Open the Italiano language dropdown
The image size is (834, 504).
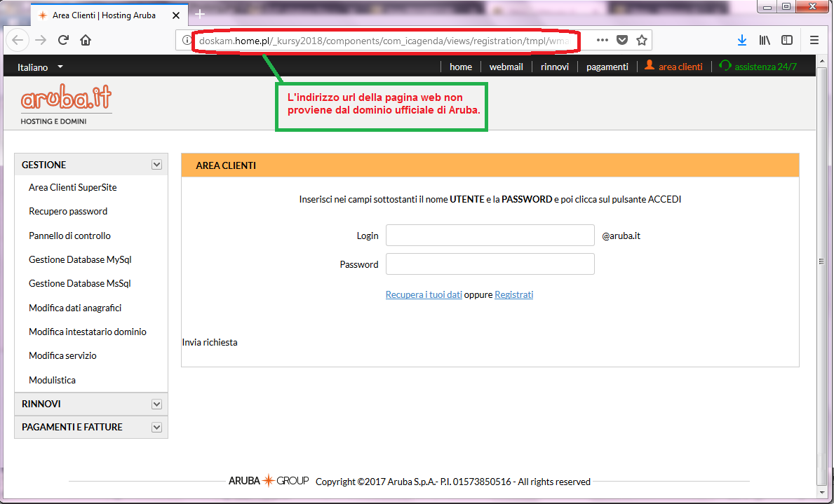click(x=40, y=67)
